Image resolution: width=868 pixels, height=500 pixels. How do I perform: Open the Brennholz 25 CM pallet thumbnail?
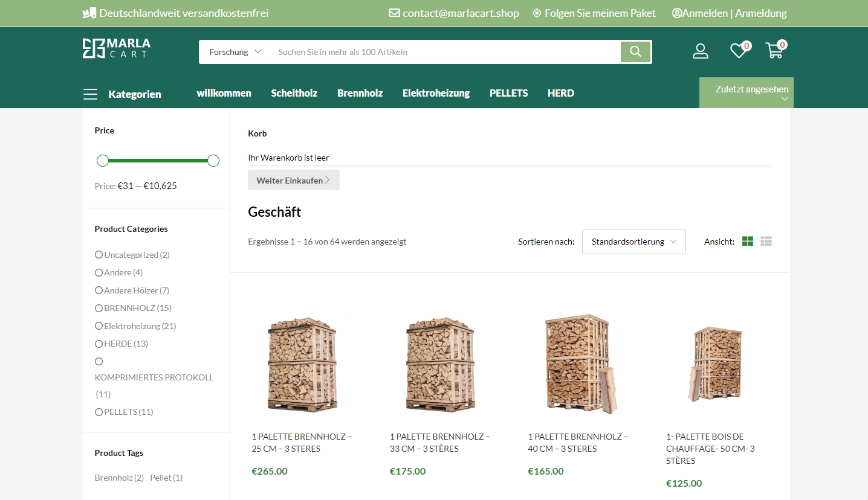pos(302,364)
